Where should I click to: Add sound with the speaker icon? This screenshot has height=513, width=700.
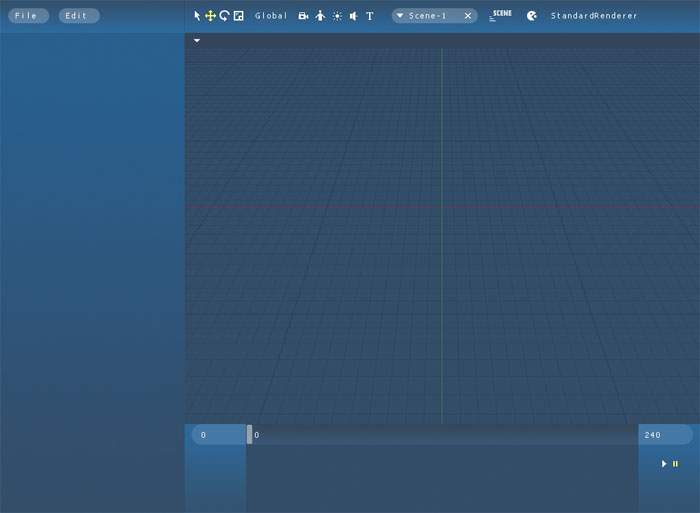click(x=353, y=16)
